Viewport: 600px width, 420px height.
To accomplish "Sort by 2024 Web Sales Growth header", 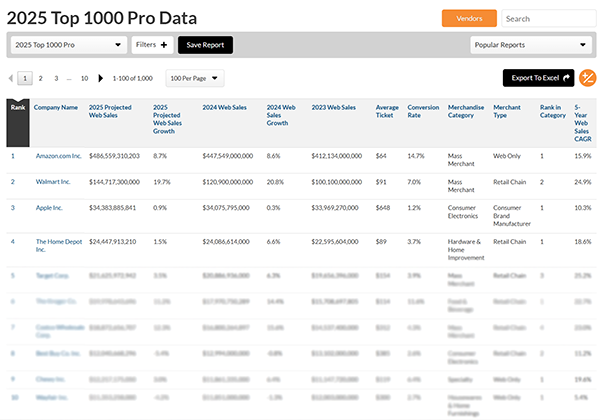I will pyautogui.click(x=281, y=115).
